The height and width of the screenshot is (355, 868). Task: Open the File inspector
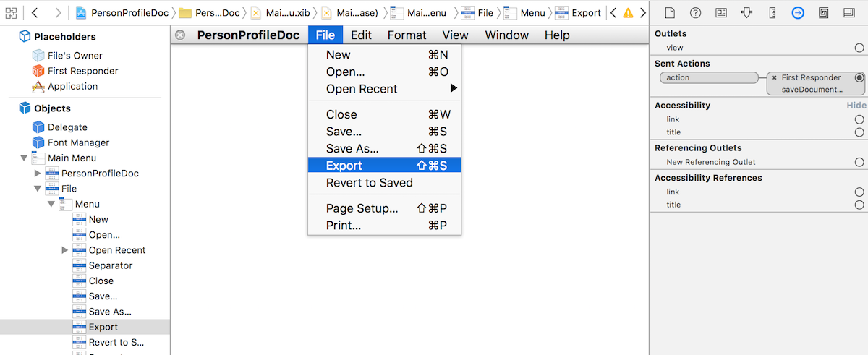click(670, 12)
